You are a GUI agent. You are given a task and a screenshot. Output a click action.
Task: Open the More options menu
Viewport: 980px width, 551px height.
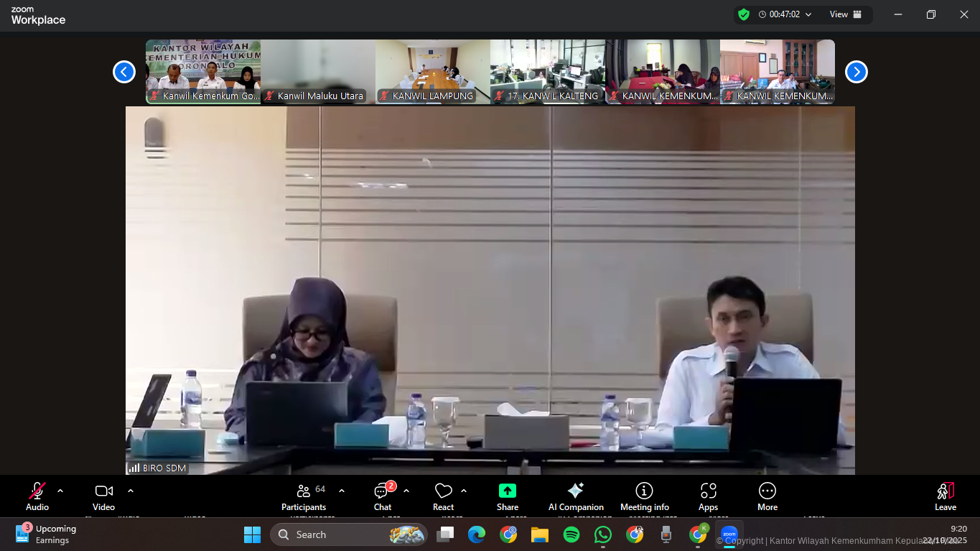[767, 496]
